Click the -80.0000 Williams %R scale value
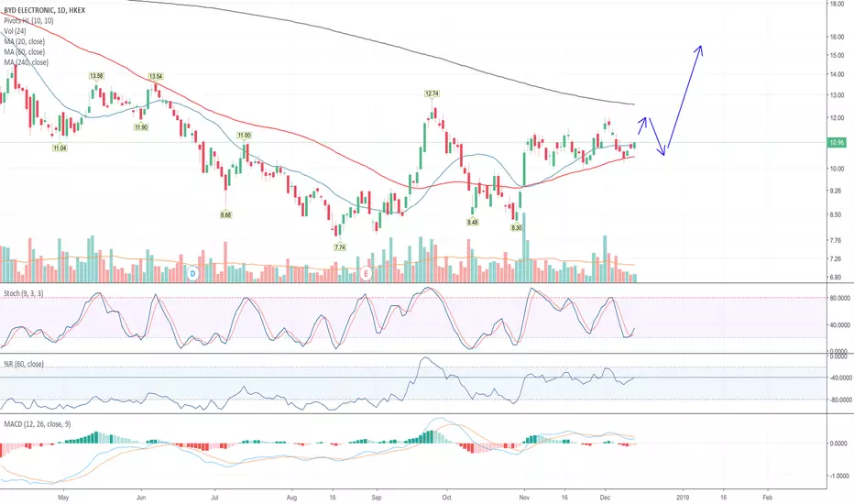The image size is (854, 504). (839, 400)
